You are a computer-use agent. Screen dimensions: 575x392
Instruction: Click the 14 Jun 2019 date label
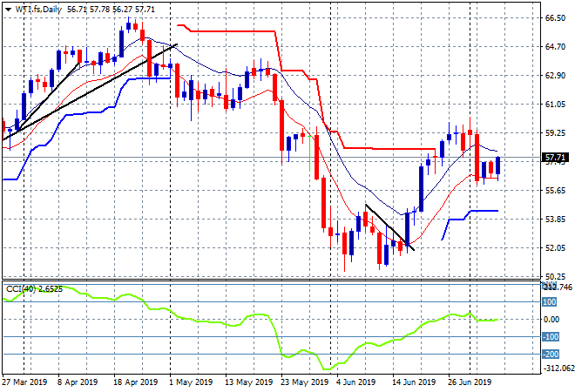point(414,382)
